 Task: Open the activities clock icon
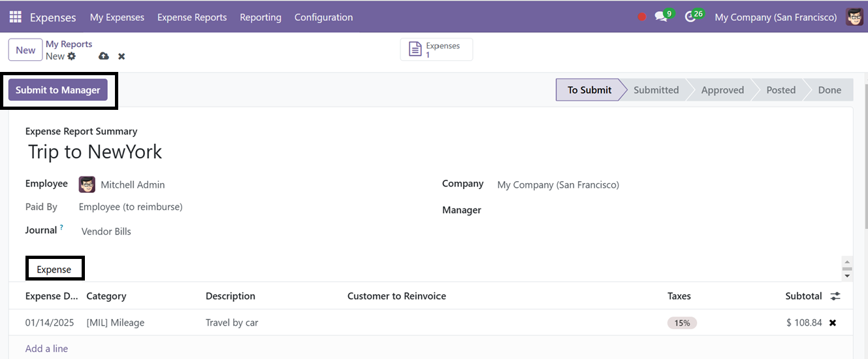click(x=690, y=17)
